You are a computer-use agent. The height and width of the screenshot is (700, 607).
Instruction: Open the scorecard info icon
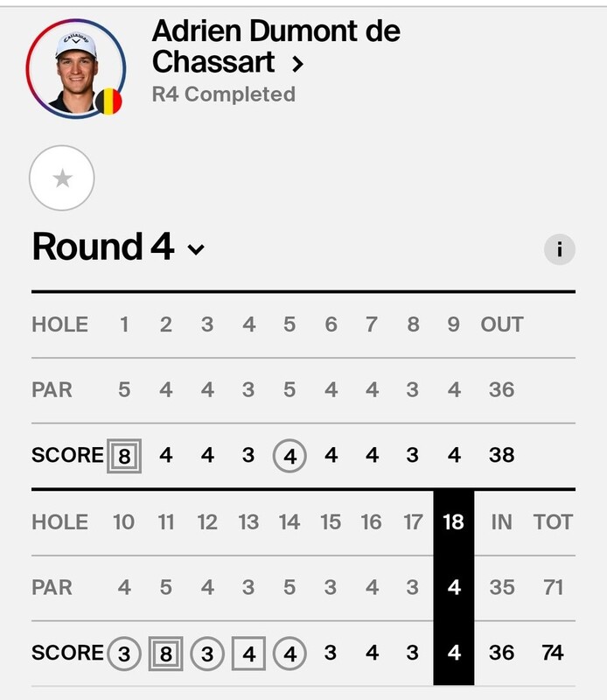click(559, 250)
